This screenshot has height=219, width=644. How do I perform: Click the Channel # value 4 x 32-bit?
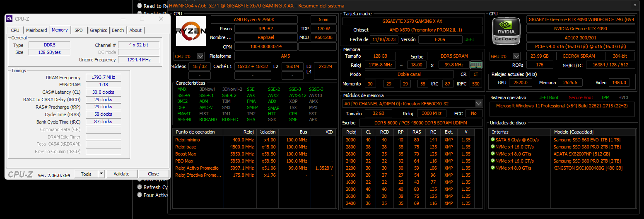click(x=139, y=45)
